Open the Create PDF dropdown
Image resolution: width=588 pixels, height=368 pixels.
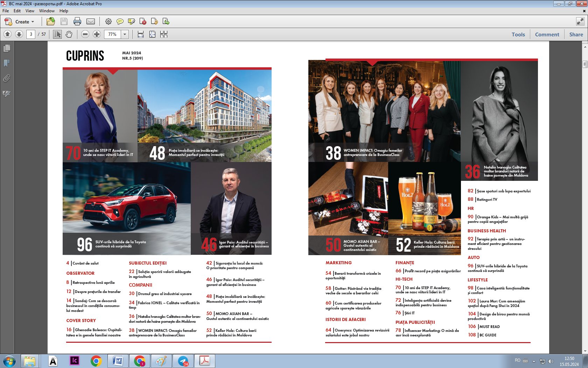(19, 22)
